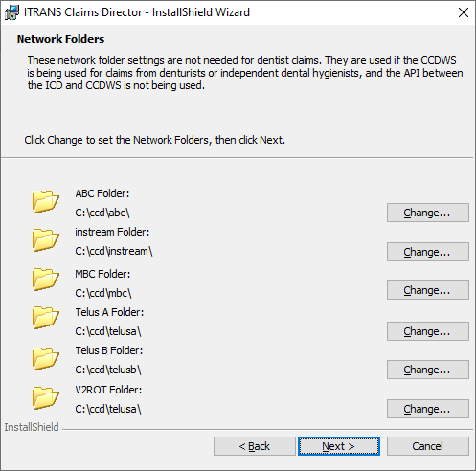Click the Telus B Folder icon
Screen dimensions: 476x471
pyautogui.click(x=46, y=359)
